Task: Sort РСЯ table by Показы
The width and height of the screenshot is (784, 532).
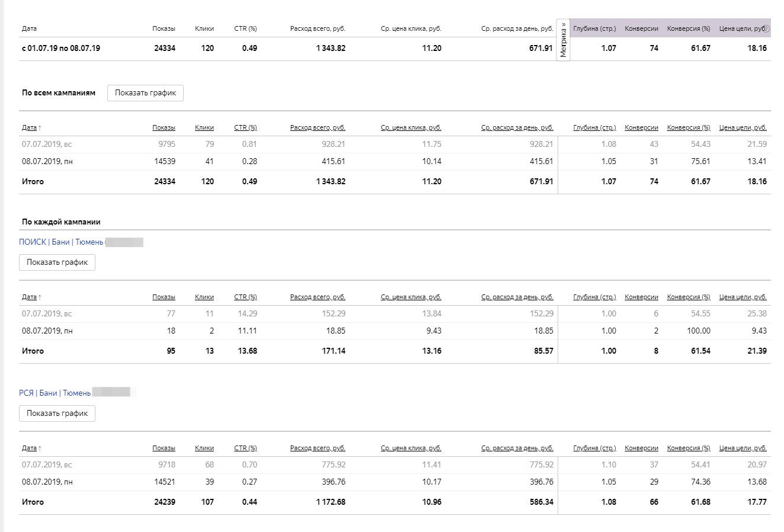Action: (164, 448)
